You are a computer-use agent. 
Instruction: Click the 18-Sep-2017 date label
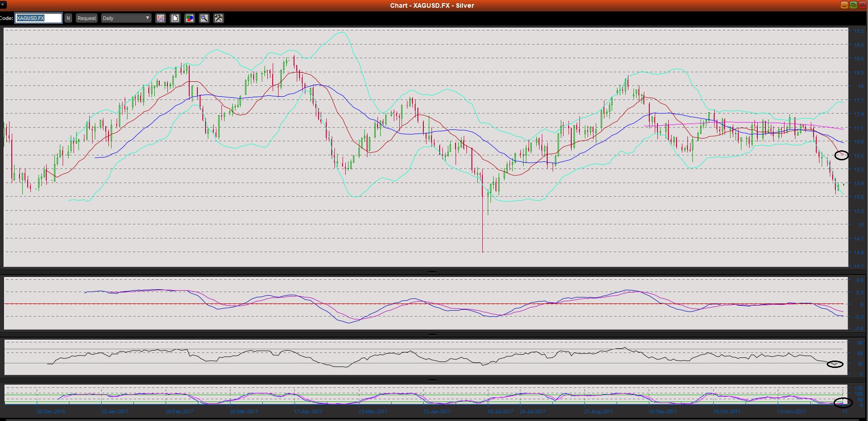[x=663, y=411]
